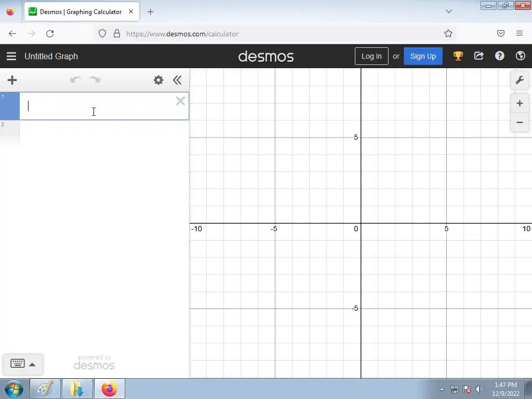532x399 pixels.
Task: Show the Desmos keypad keyboard icon
Action: pyautogui.click(x=18, y=364)
